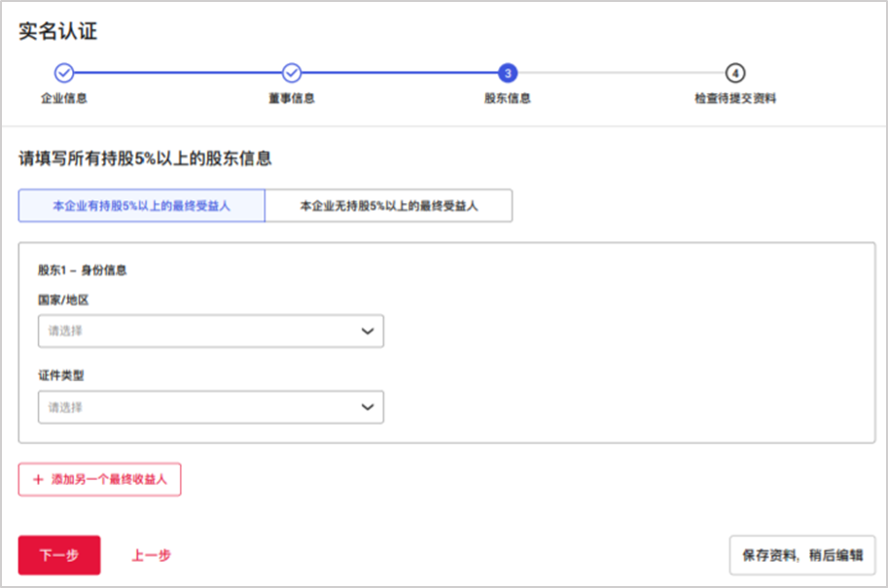The image size is (888, 588).
Task: Click the 企业信息 completed step checkmark
Action: tap(64, 73)
